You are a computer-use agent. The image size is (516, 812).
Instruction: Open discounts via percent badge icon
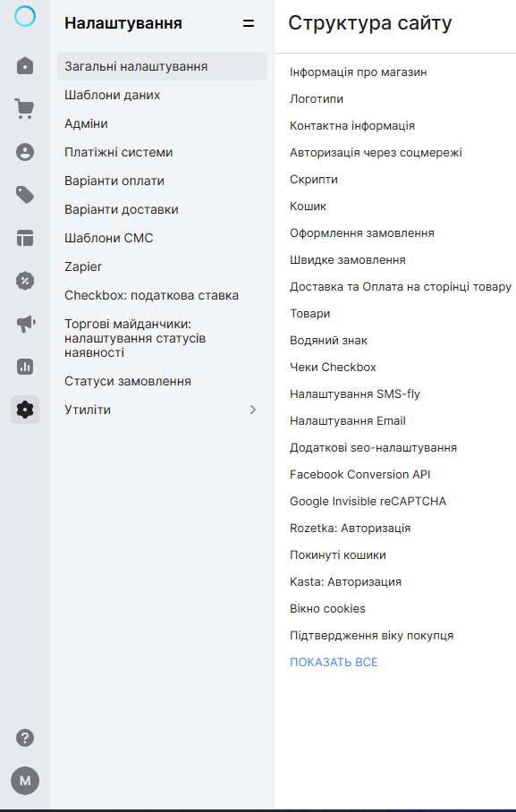click(25, 281)
